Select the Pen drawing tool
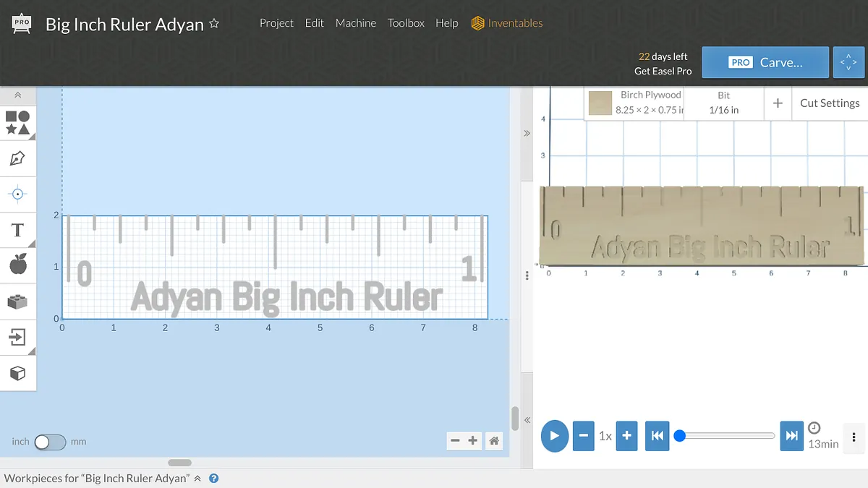 (x=18, y=158)
